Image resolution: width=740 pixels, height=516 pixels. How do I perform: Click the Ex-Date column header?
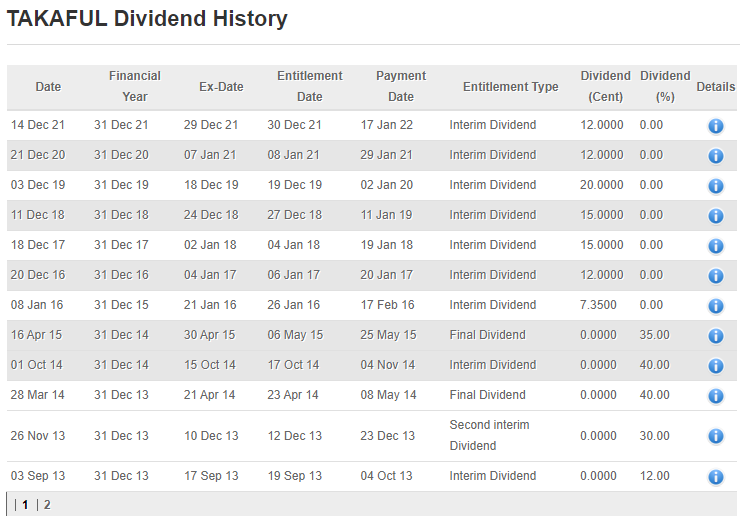pyautogui.click(x=221, y=87)
